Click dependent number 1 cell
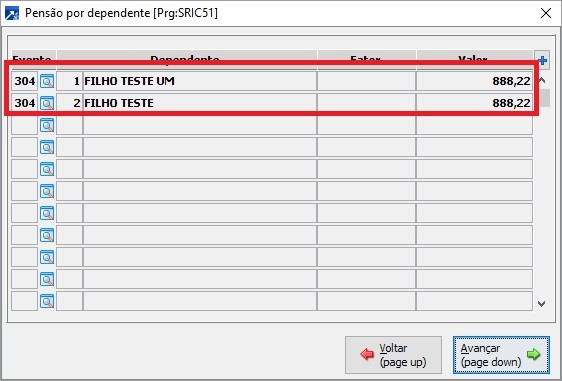This screenshot has height=381, width=562. coord(70,81)
